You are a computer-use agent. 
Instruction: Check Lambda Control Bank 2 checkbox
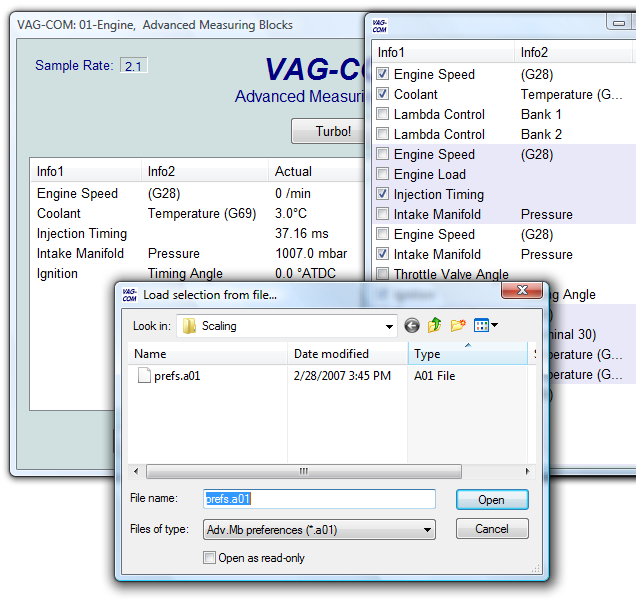click(x=382, y=133)
